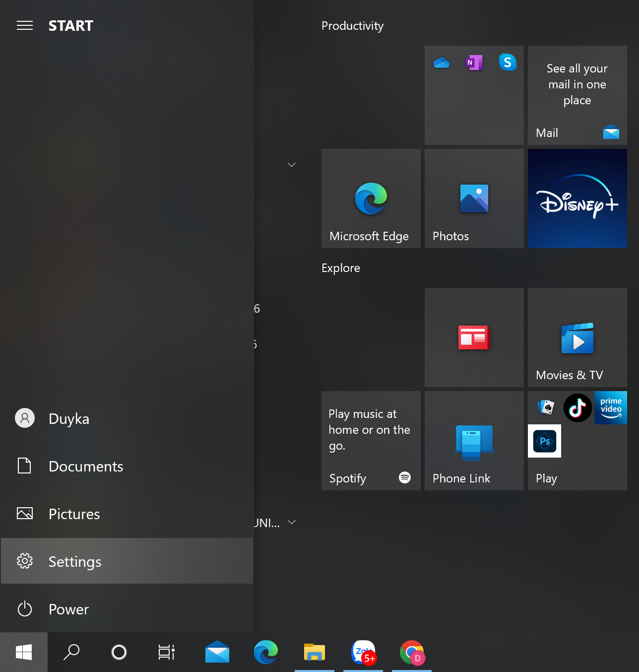Open the OneNote tile icon

[474, 63]
